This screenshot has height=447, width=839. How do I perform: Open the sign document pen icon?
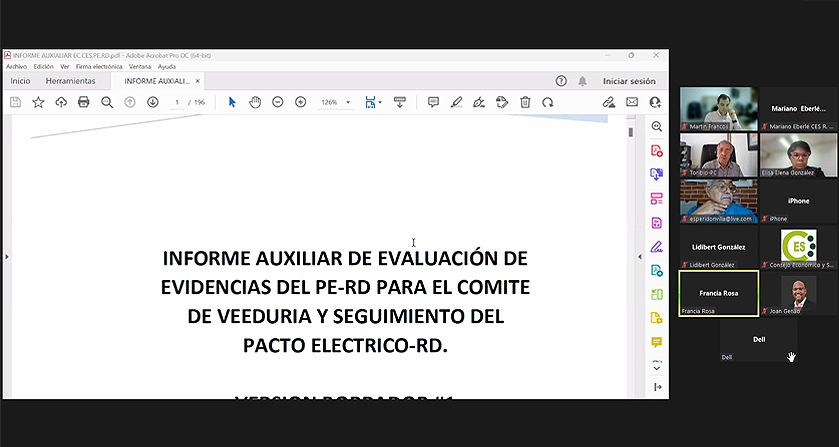click(x=479, y=102)
